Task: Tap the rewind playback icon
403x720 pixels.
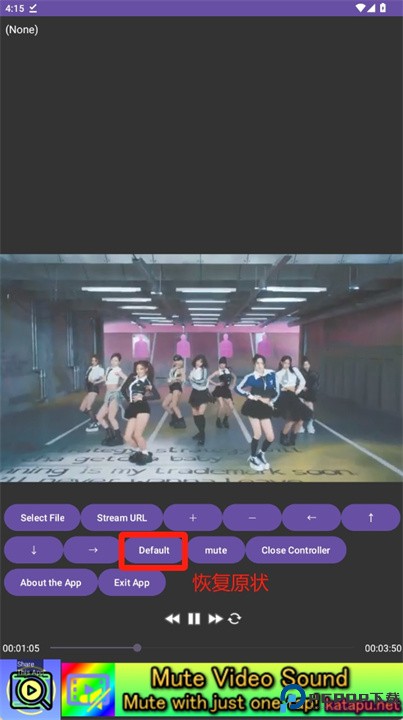Action: [173, 619]
